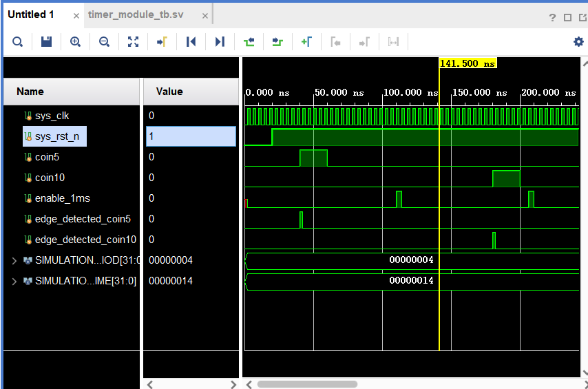Screen dimensions: 588x389
Task: Click the 141.500 ns cursor time label
Action: pos(468,63)
